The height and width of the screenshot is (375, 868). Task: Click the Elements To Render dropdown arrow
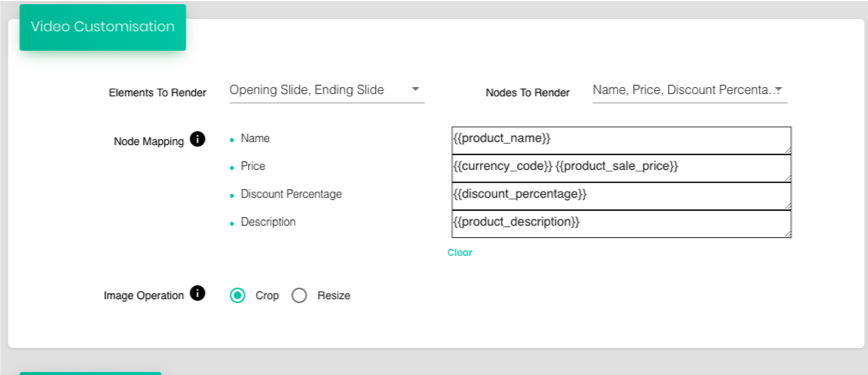pyautogui.click(x=416, y=89)
